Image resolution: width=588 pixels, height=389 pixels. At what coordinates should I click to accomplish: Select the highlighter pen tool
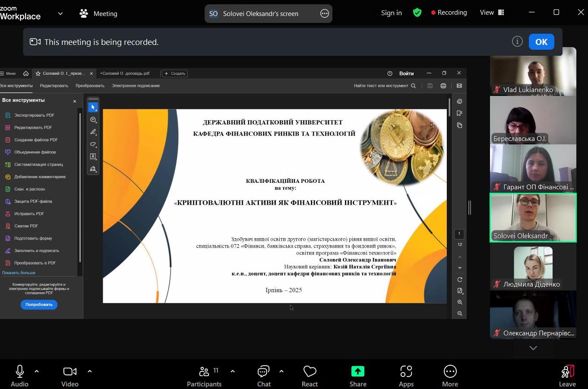[93, 132]
